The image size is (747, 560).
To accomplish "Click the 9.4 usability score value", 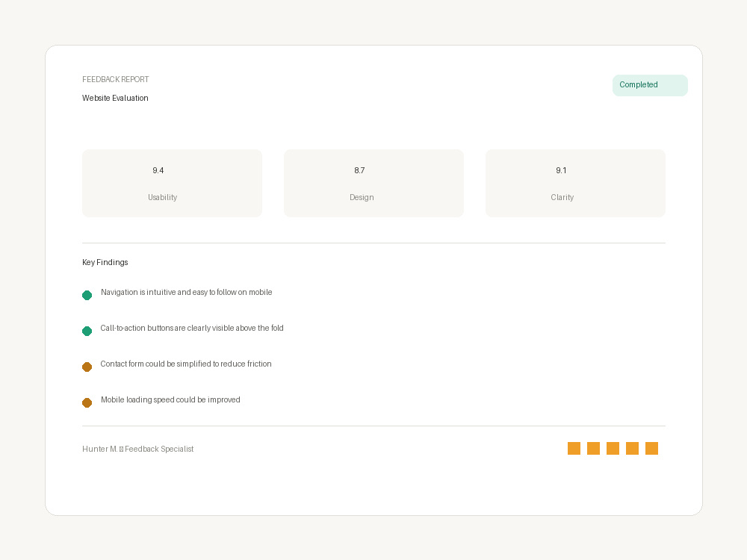I will (158, 170).
